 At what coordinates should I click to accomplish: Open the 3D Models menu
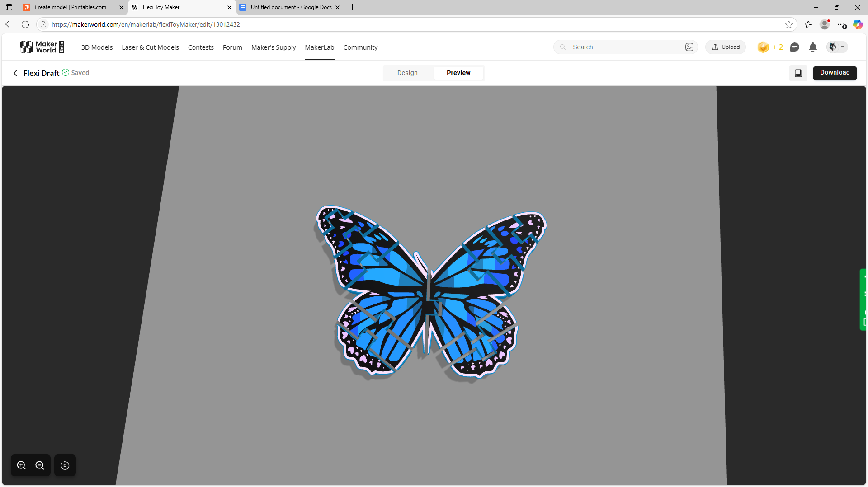click(x=97, y=47)
